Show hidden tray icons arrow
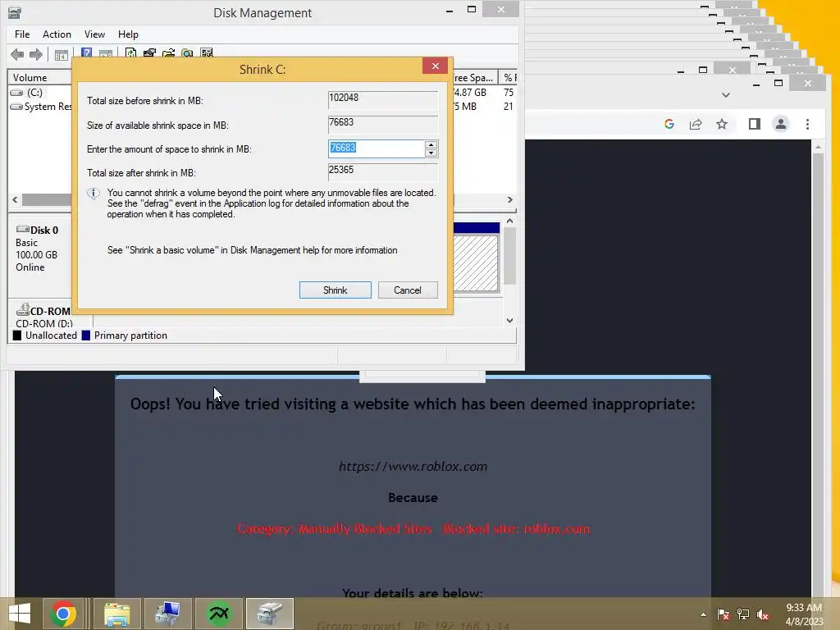Screen dimensions: 840x630 click(x=703, y=614)
